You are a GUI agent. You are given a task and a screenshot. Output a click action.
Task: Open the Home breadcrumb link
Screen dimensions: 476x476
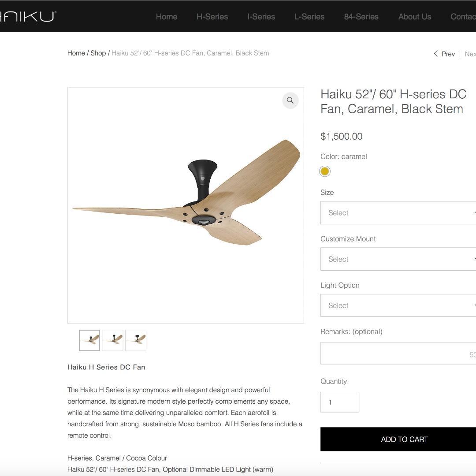point(76,53)
